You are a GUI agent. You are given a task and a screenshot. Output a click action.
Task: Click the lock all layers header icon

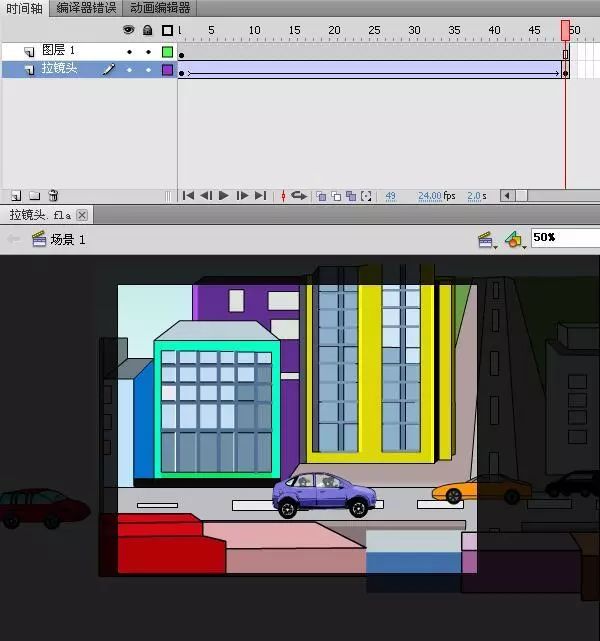[148, 30]
